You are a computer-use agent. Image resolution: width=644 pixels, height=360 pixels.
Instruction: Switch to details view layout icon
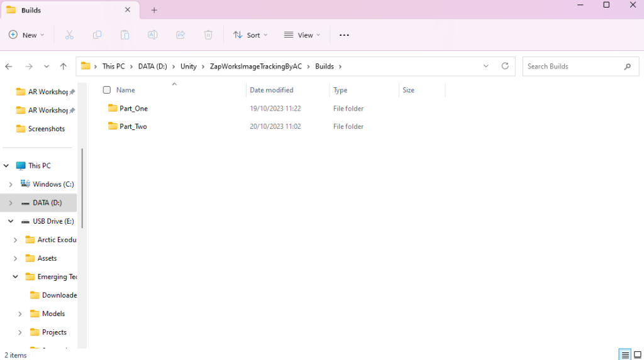click(625, 355)
